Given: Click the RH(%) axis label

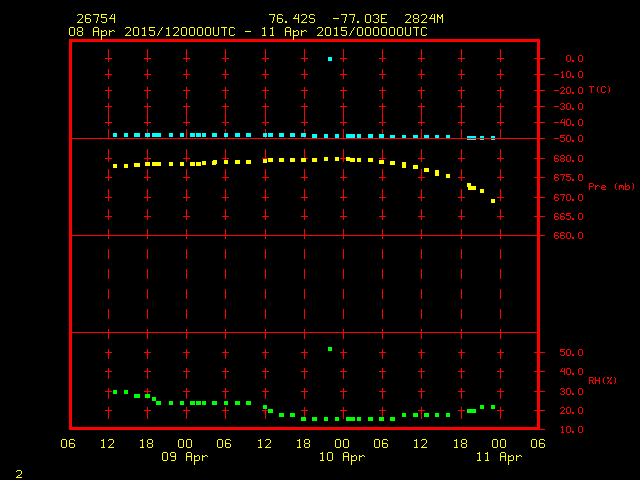Looking at the screenshot, I should (602, 381).
